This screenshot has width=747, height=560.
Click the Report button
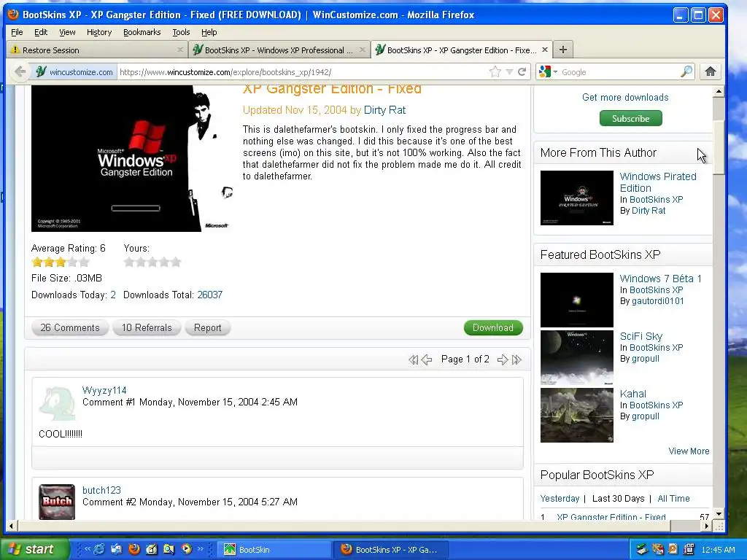tap(207, 327)
